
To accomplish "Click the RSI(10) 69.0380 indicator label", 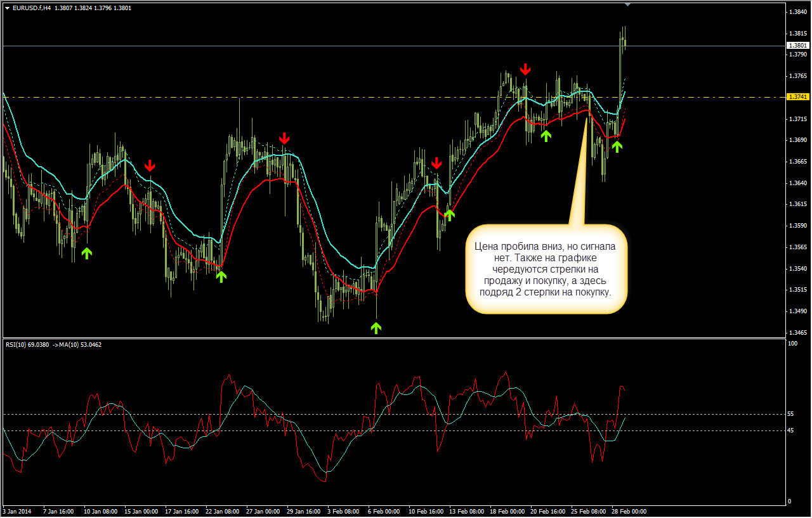I will [x=27, y=345].
